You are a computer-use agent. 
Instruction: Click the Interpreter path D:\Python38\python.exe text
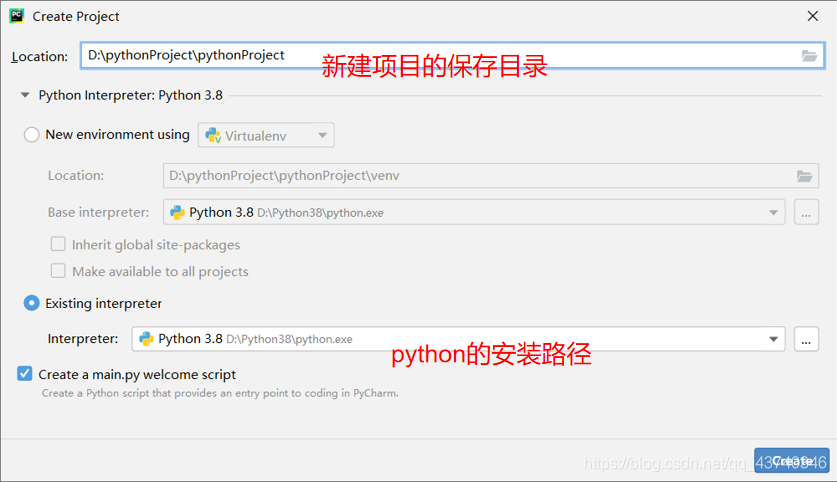(289, 339)
